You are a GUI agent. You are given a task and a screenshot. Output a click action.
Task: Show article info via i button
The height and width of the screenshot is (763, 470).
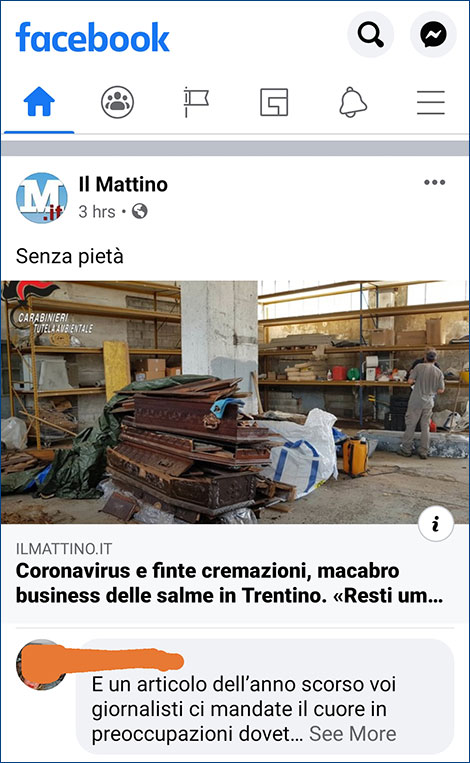tap(436, 524)
